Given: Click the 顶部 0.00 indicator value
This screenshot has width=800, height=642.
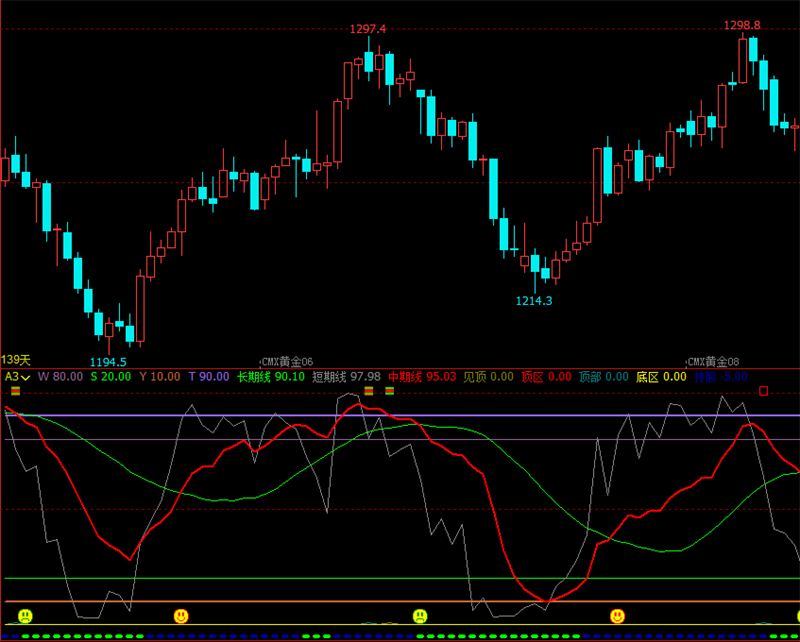Looking at the screenshot, I should pos(604,377).
